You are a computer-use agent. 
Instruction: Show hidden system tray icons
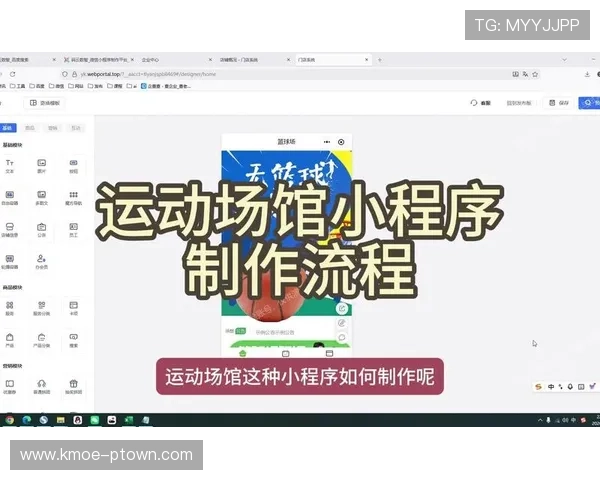pyautogui.click(x=540, y=420)
